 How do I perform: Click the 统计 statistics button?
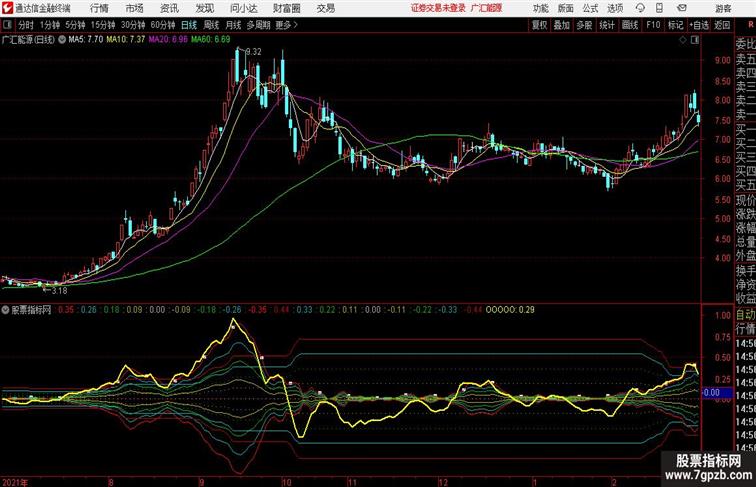[607, 25]
